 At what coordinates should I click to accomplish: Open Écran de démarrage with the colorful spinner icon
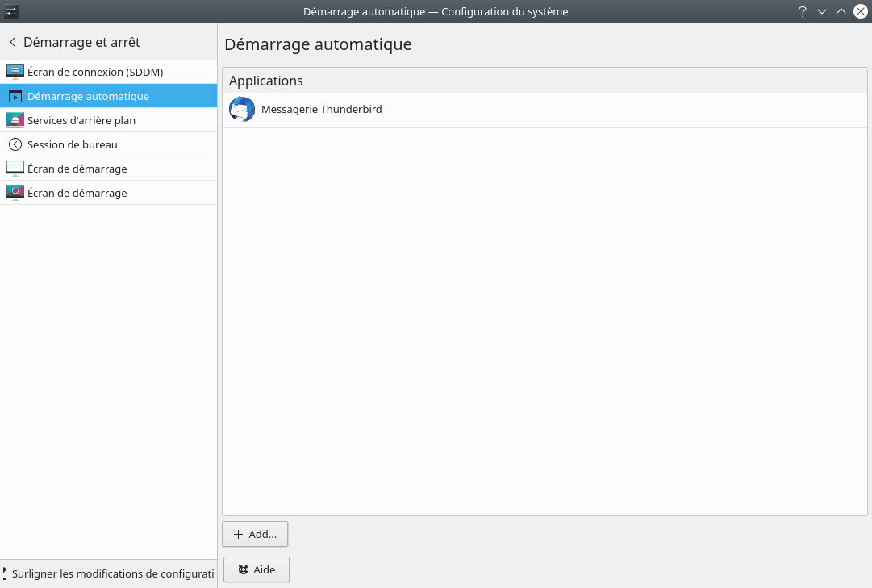coord(15,193)
